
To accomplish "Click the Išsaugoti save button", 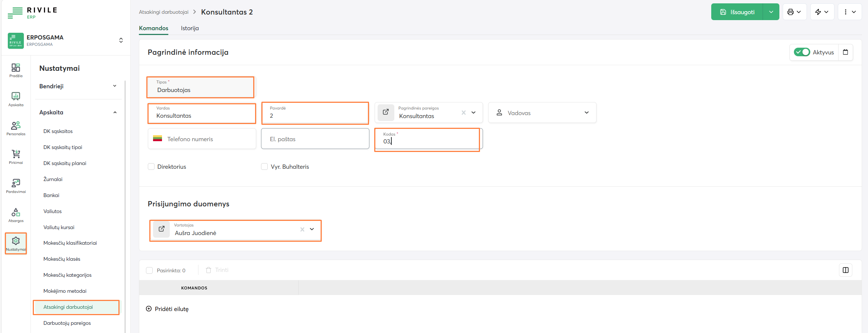I will 737,12.
